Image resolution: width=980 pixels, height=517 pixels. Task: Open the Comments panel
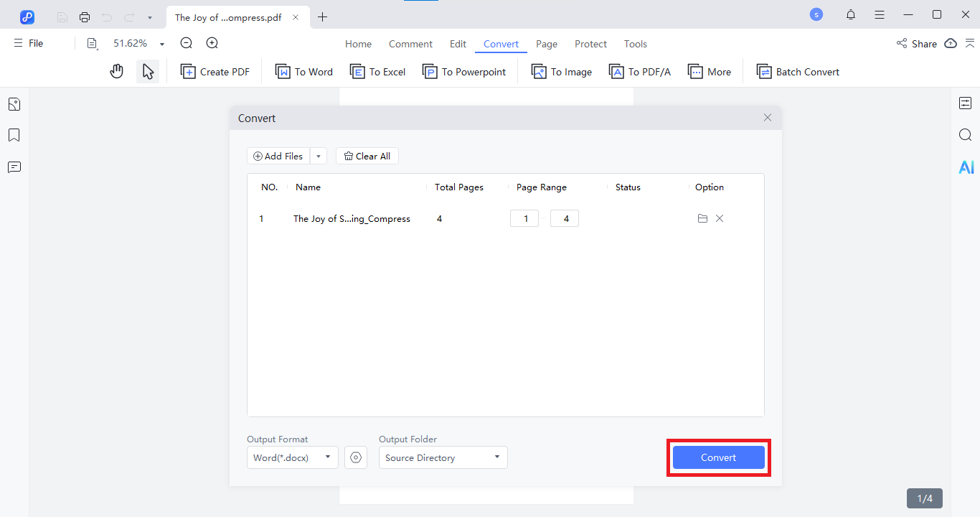click(14, 167)
